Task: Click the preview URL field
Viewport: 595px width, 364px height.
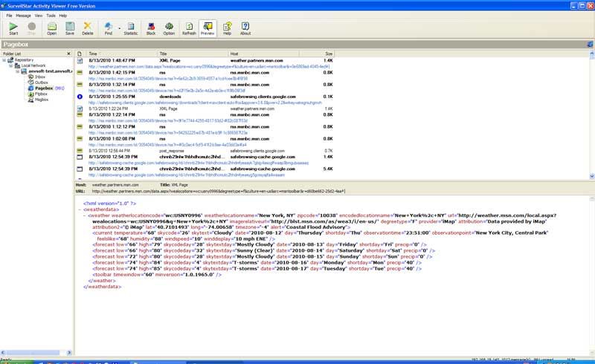Action: coord(219,191)
